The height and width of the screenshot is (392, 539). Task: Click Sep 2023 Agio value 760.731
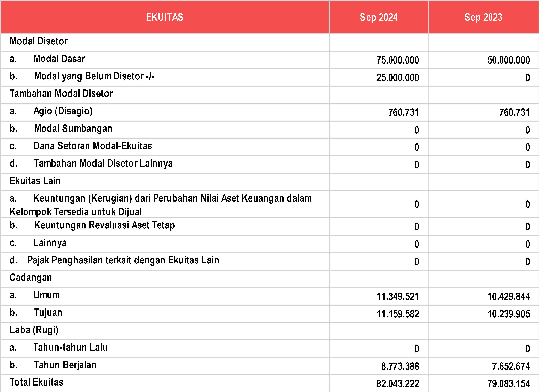pos(515,113)
